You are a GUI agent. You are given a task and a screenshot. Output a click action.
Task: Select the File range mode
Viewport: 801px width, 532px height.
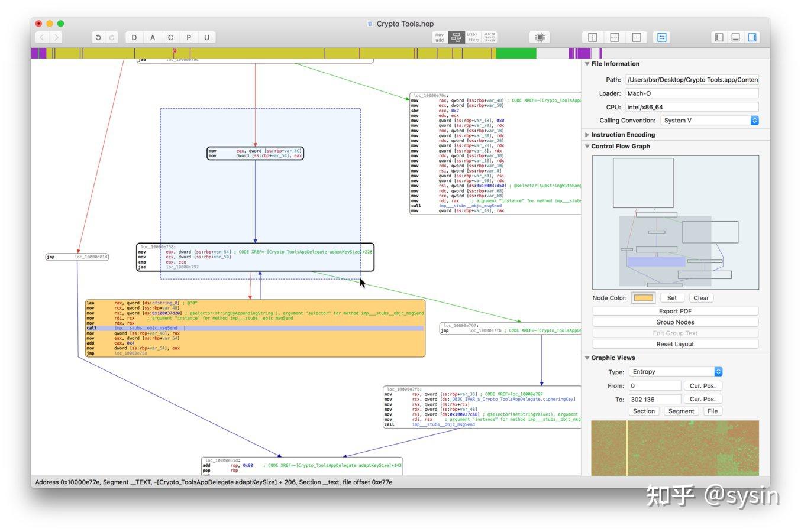(713, 410)
